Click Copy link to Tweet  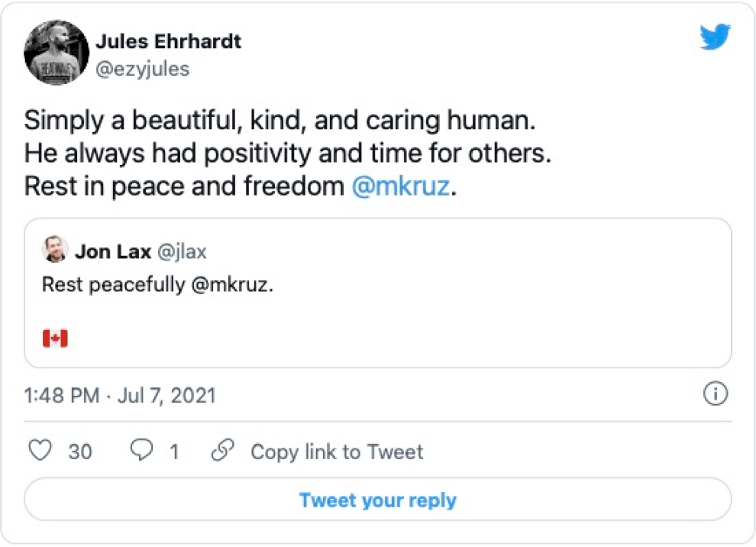coord(337,452)
